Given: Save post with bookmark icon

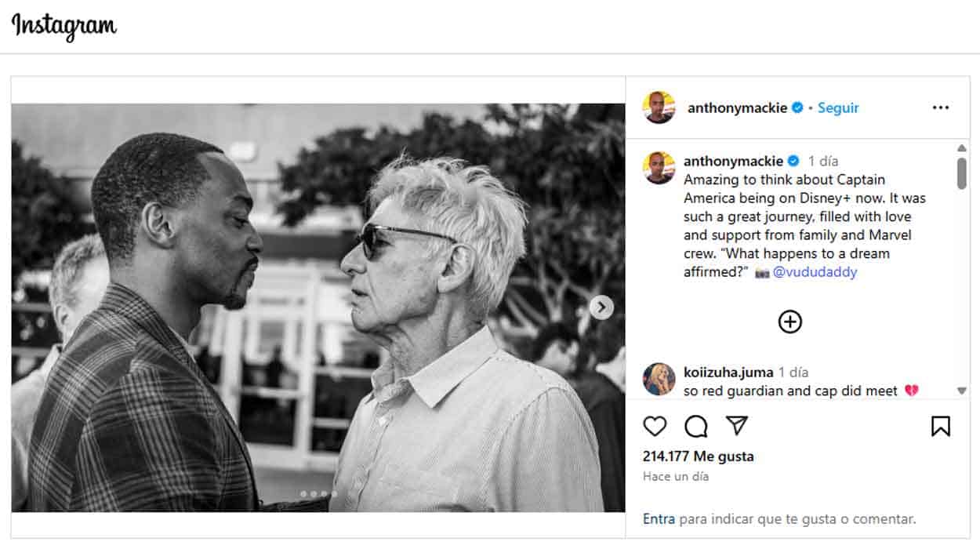Looking at the screenshot, I should pos(941,426).
